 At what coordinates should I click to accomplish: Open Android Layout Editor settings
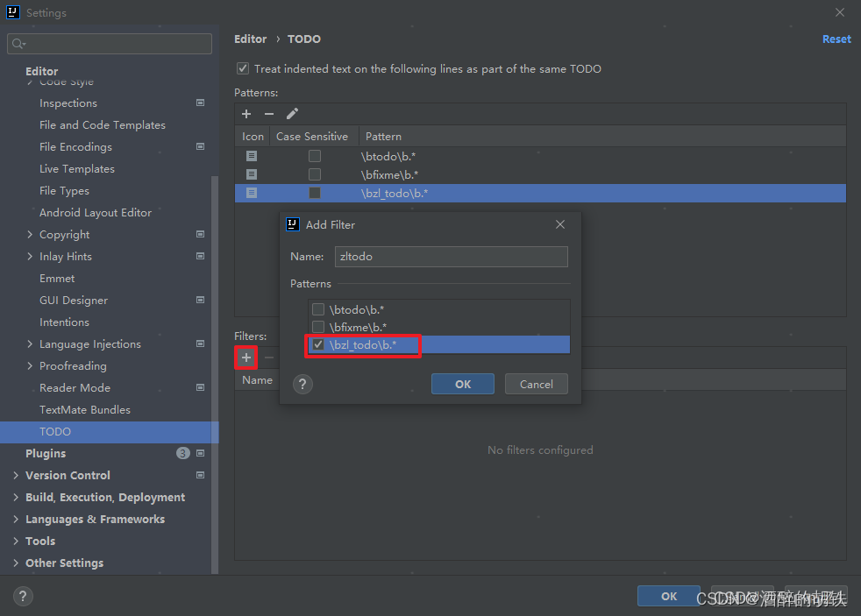coord(96,213)
